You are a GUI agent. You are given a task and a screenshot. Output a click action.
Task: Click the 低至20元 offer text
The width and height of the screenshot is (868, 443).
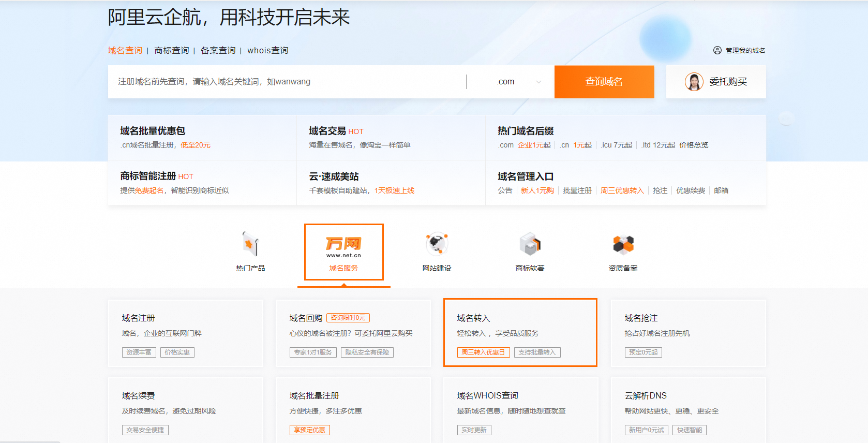[x=196, y=145]
